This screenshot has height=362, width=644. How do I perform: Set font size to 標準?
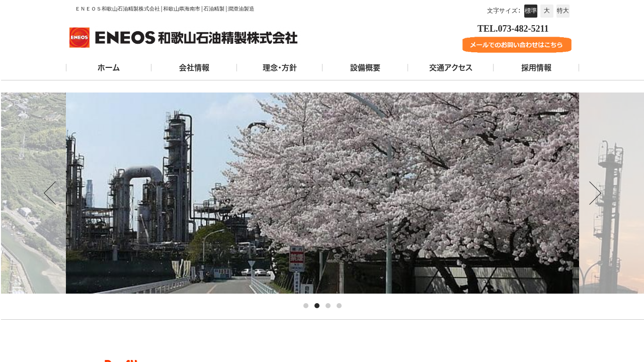pyautogui.click(x=531, y=11)
